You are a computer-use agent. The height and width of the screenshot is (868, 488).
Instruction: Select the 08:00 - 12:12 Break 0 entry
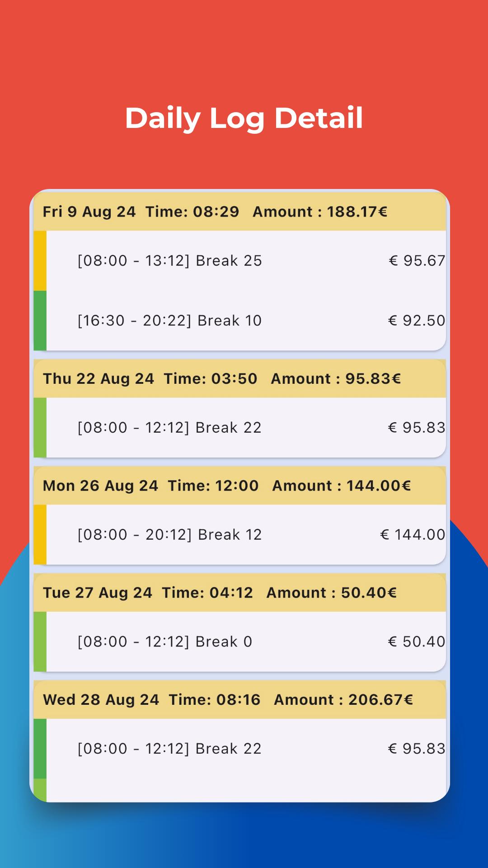165,642
